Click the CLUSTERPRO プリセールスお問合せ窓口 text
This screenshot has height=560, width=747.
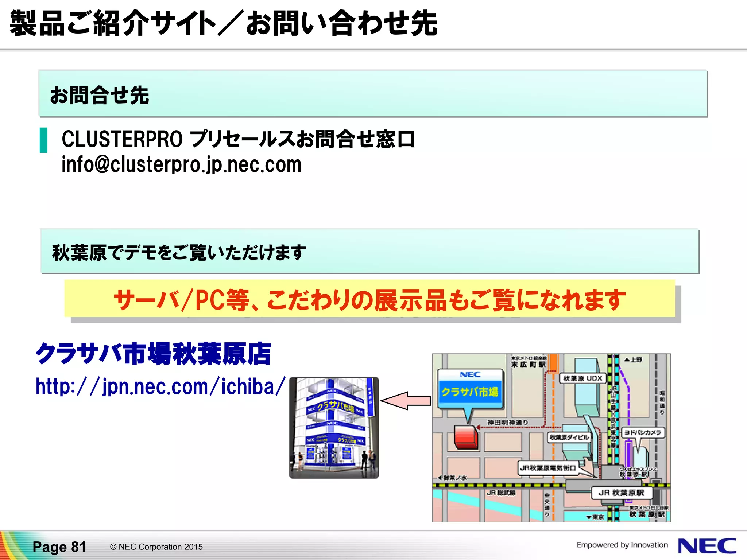[x=239, y=139]
